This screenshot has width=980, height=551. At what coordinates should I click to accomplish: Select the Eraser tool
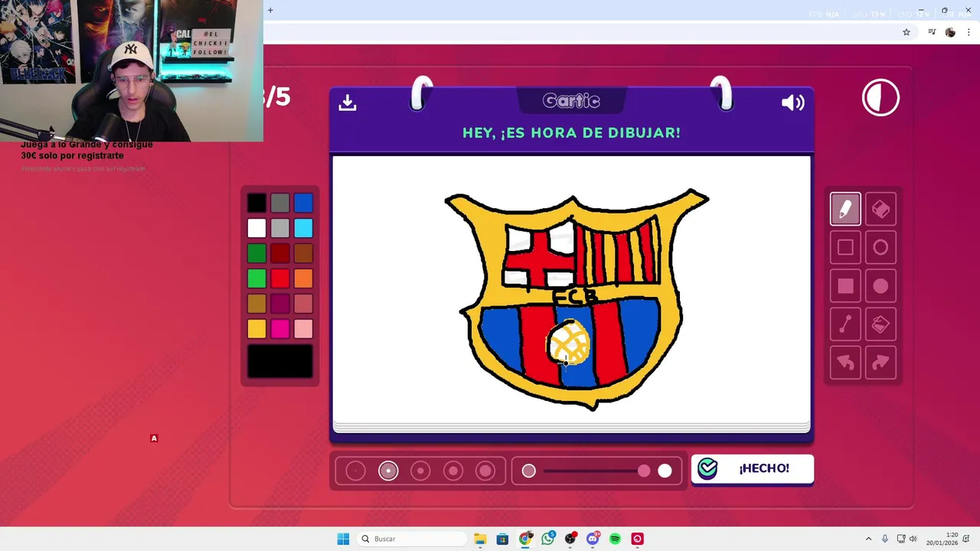pos(880,209)
